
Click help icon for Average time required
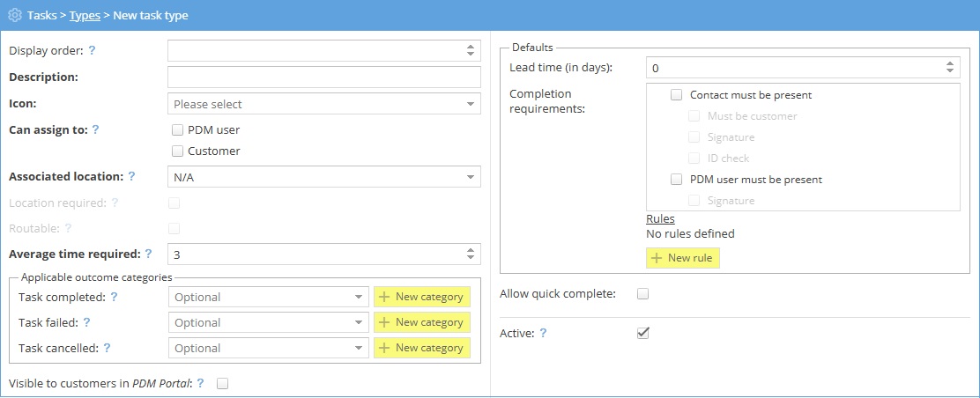pos(148,254)
